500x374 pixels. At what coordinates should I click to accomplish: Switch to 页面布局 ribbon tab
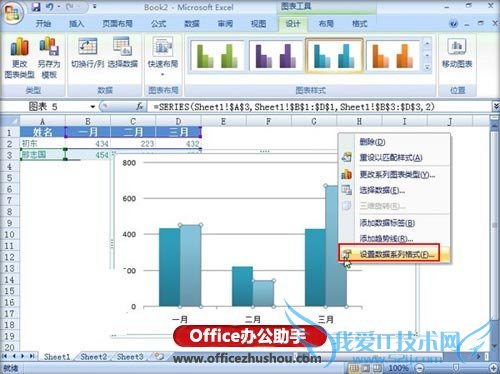click(x=117, y=24)
